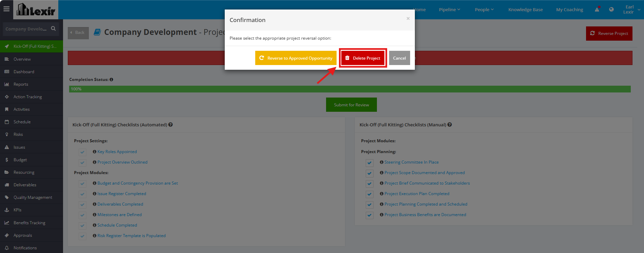Toggle Project Business Benefits are Documented checkbox
Viewport: 644px width, 253px height.
point(369,215)
